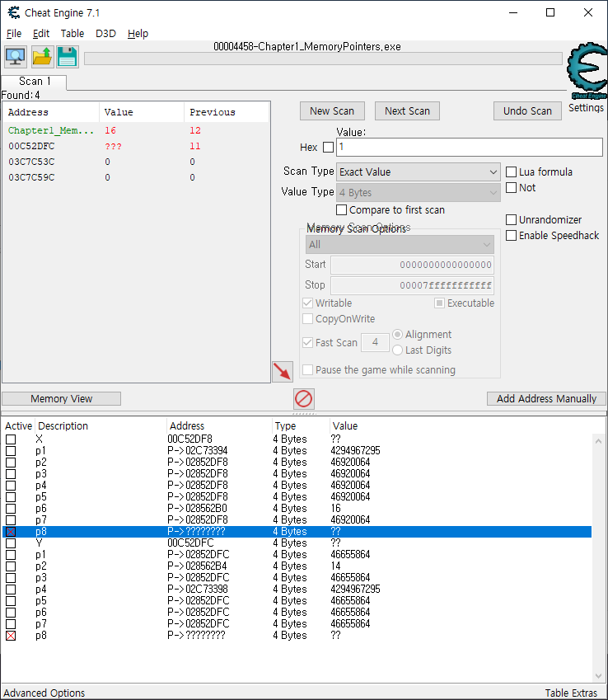The width and height of the screenshot is (608, 700).
Task: Check Pause the game while scanning
Action: (307, 369)
